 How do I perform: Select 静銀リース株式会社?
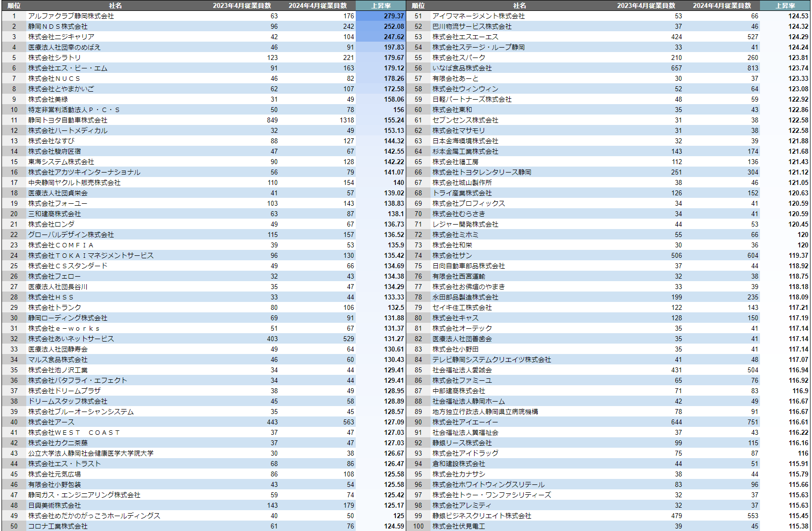point(462,443)
